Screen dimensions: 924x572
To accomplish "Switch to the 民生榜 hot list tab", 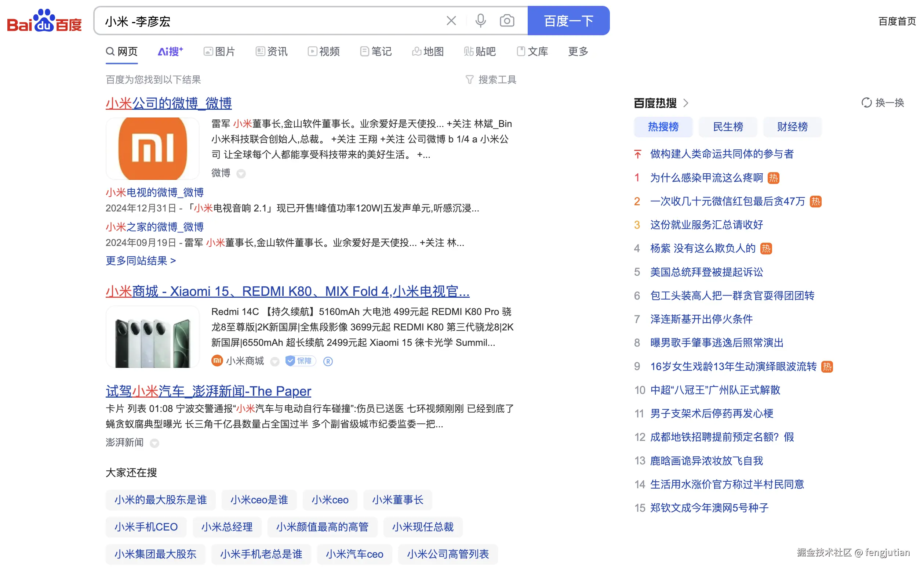I will point(727,127).
